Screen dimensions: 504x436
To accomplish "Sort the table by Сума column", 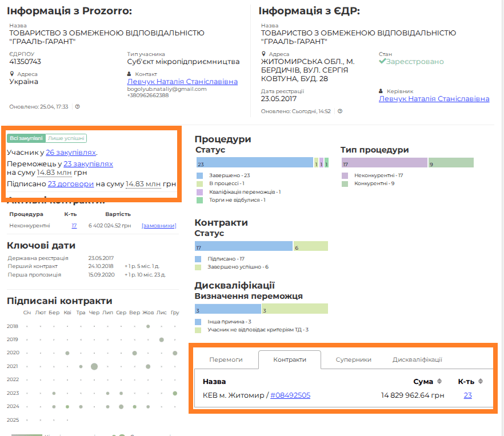I will coord(439,381).
